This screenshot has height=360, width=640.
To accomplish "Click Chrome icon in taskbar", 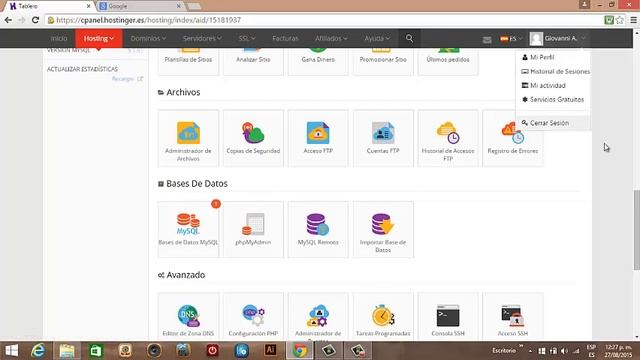I will [x=300, y=351].
